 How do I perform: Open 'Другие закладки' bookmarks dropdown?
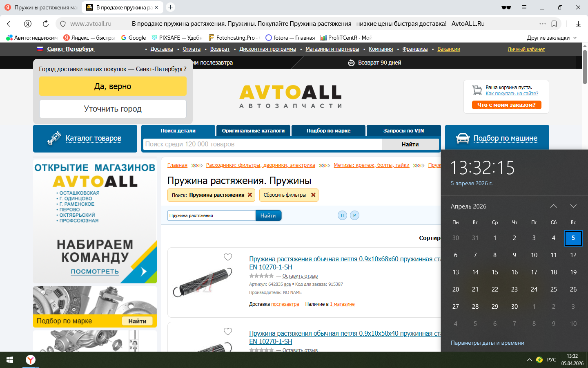coord(552,38)
